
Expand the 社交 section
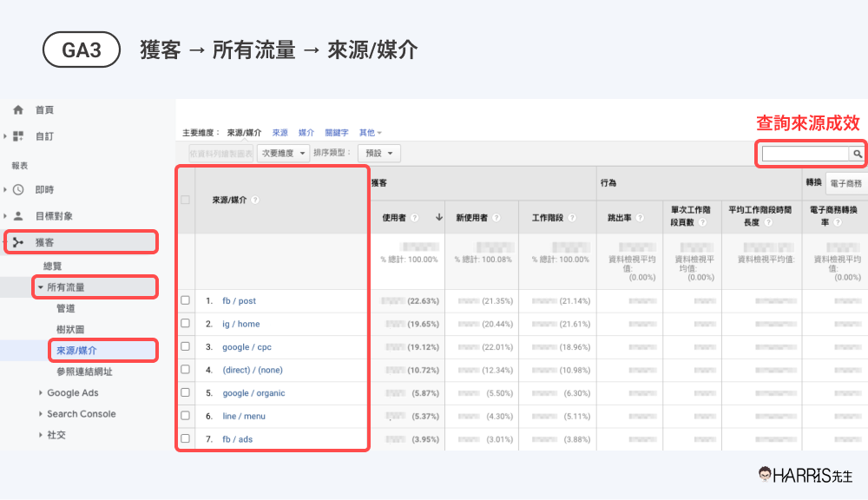click(41, 435)
